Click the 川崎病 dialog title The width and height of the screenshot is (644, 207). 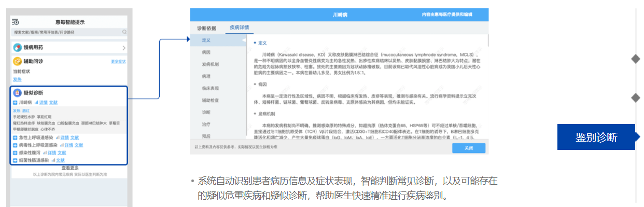click(x=340, y=15)
